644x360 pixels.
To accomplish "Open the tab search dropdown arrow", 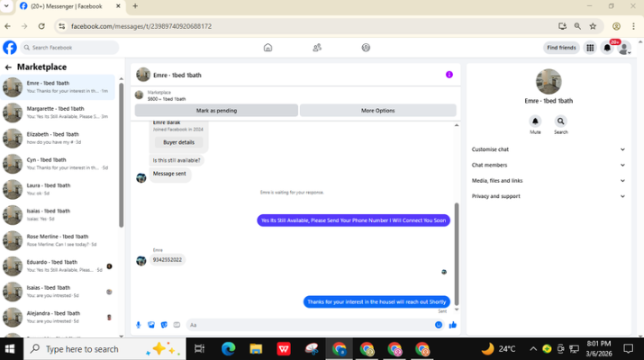I will pos(6,6).
